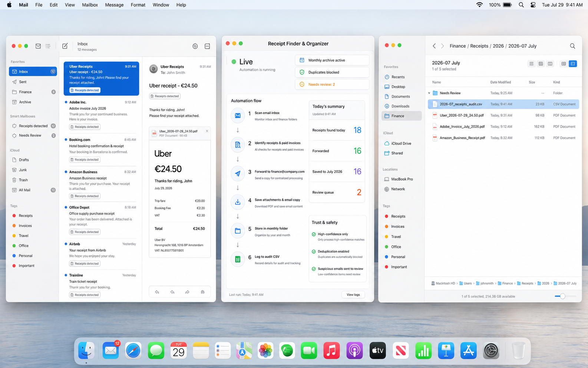The height and width of the screenshot is (368, 588).
Task: Click the forward arrow icon under the Uber receipt
Action: [187, 292]
